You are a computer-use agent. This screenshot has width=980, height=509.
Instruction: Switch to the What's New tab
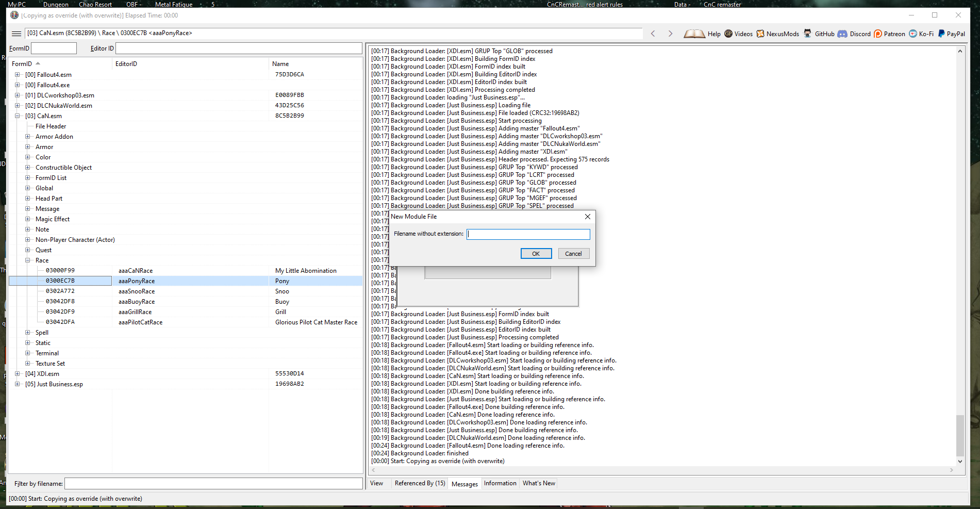[539, 483]
